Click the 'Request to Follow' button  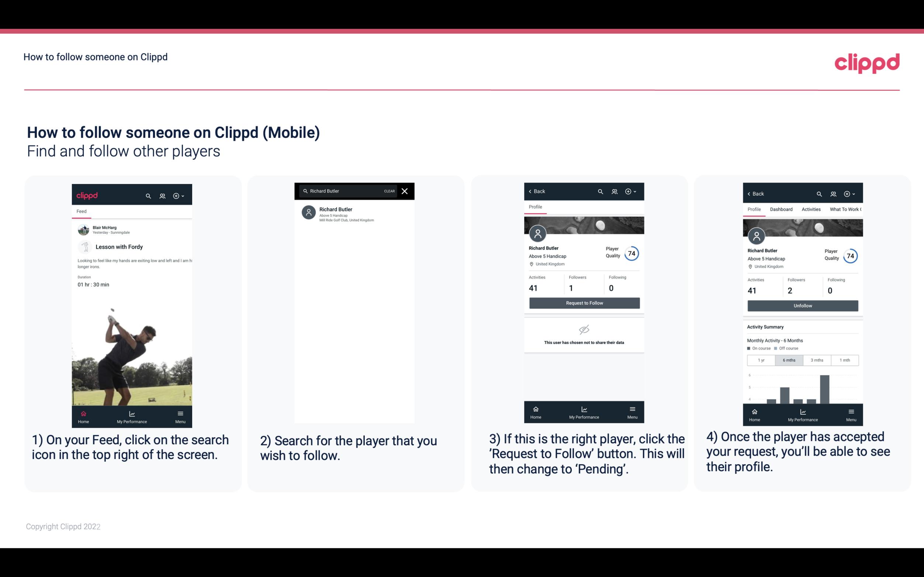point(584,303)
